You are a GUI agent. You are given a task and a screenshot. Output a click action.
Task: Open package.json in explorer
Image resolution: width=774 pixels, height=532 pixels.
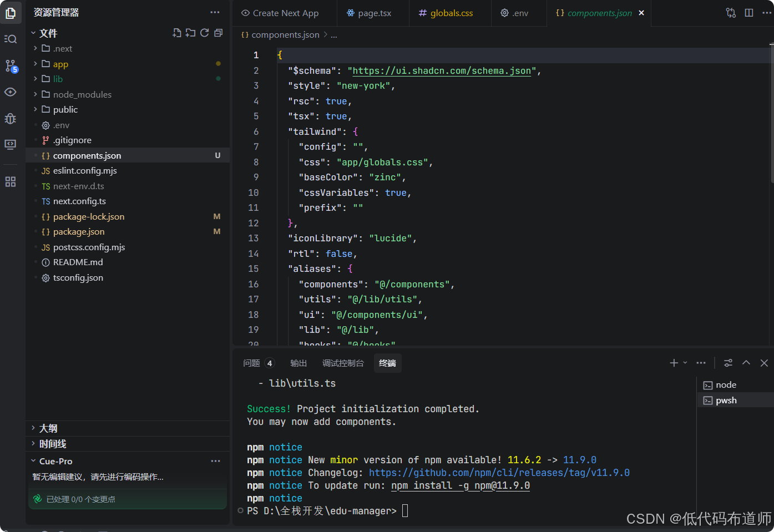click(128, 232)
